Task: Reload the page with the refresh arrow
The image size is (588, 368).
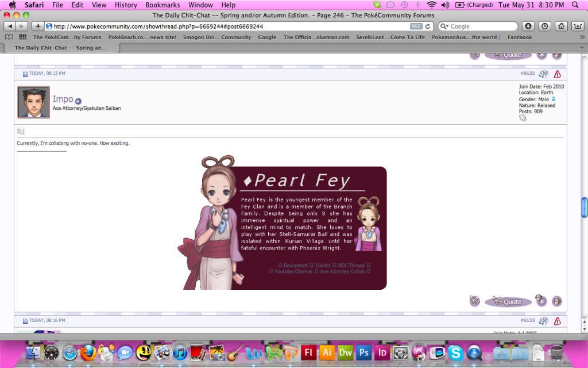Action: coord(427,26)
